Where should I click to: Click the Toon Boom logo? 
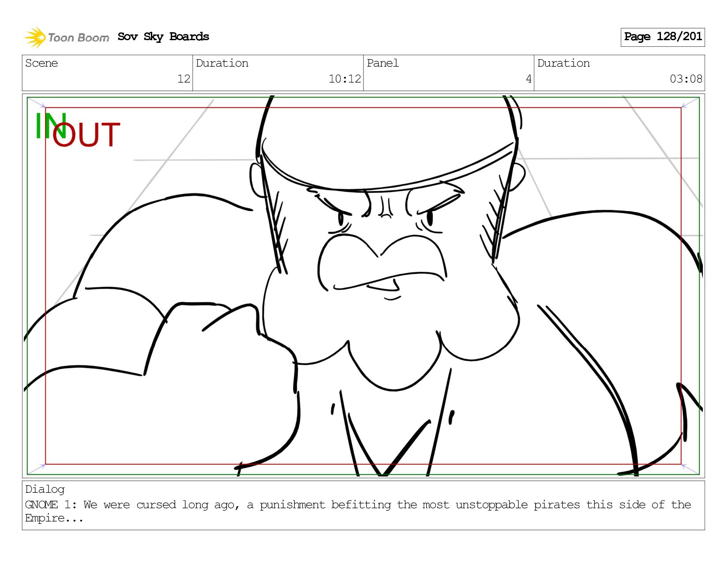pos(66,37)
